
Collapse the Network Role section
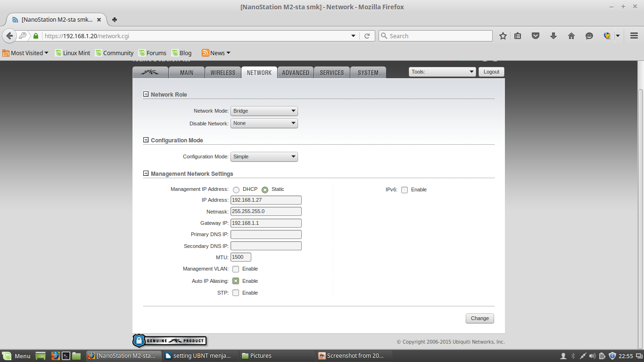coord(146,94)
